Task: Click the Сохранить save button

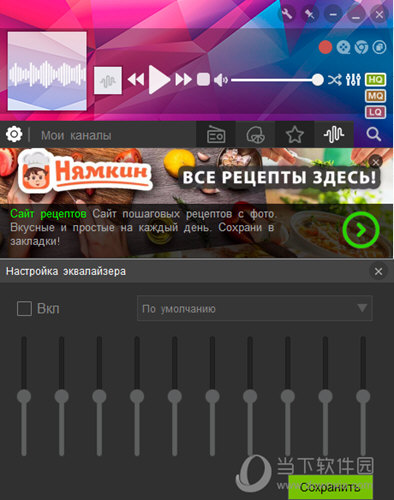Action: (x=330, y=487)
